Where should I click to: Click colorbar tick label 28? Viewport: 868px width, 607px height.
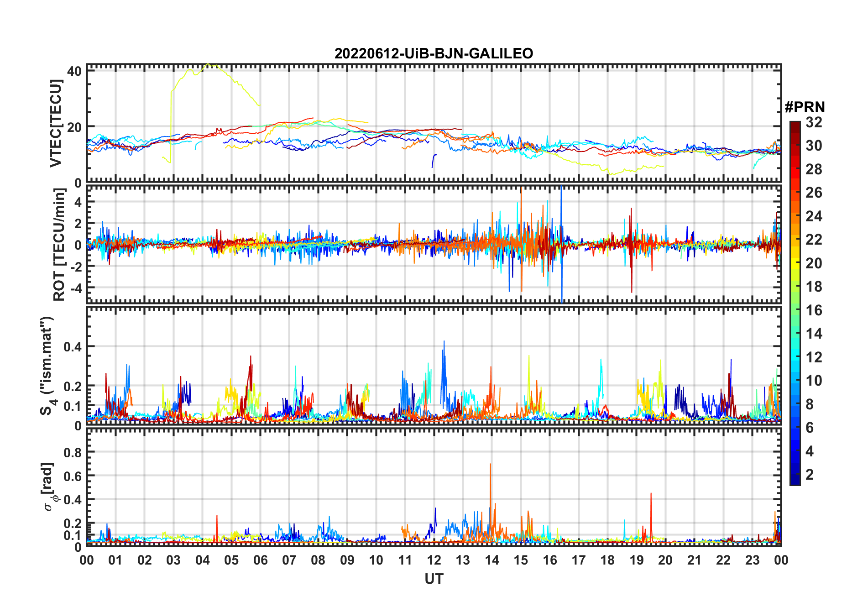pos(814,169)
